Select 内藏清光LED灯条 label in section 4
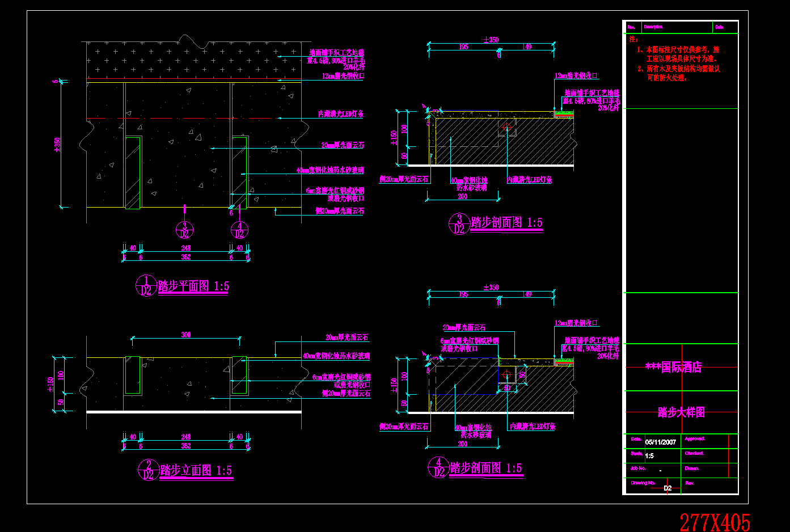 pyautogui.click(x=533, y=427)
